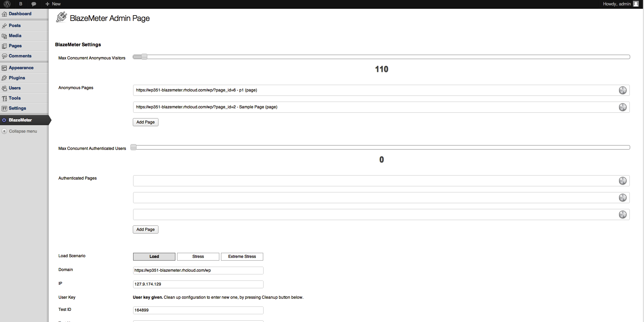Click the Appearance icon in sidebar
Viewport: 644px width, 322px height.
click(4, 68)
